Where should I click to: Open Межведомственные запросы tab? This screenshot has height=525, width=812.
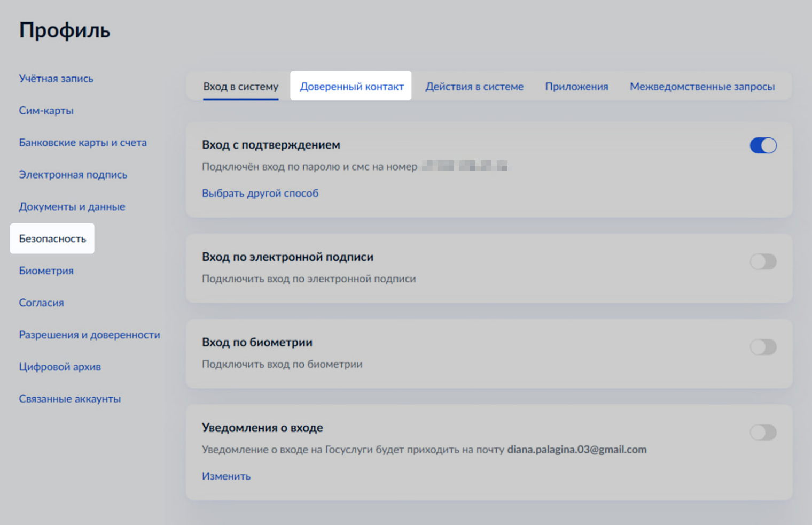(x=702, y=87)
